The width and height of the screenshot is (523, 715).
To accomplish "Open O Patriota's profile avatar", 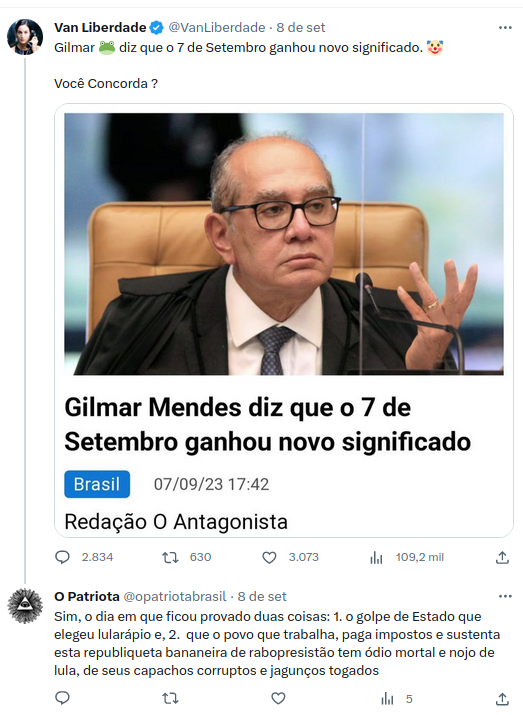I will (x=25, y=606).
